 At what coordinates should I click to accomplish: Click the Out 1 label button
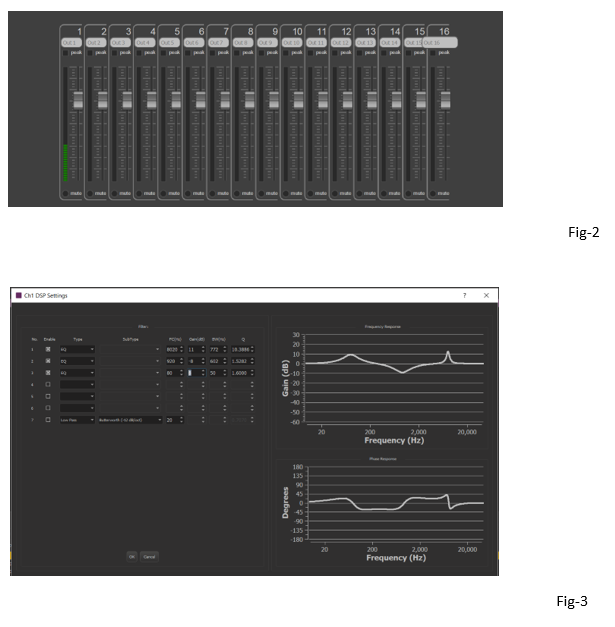tap(71, 43)
